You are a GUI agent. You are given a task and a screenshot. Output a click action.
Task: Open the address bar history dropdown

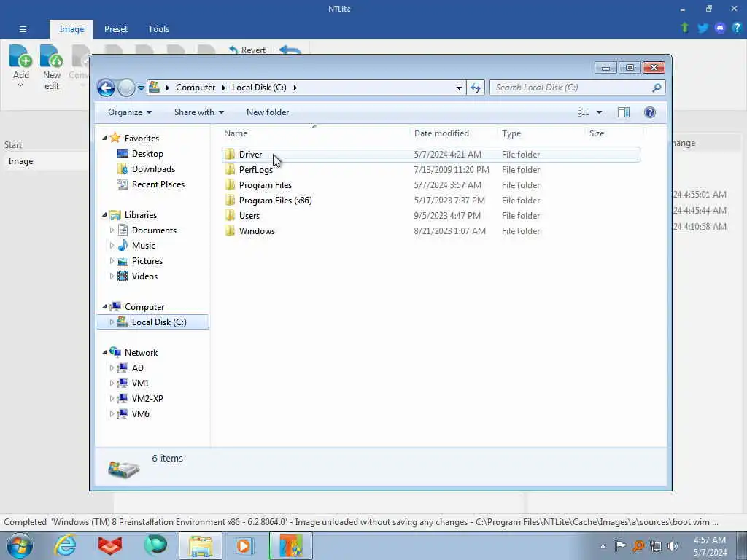pos(459,87)
